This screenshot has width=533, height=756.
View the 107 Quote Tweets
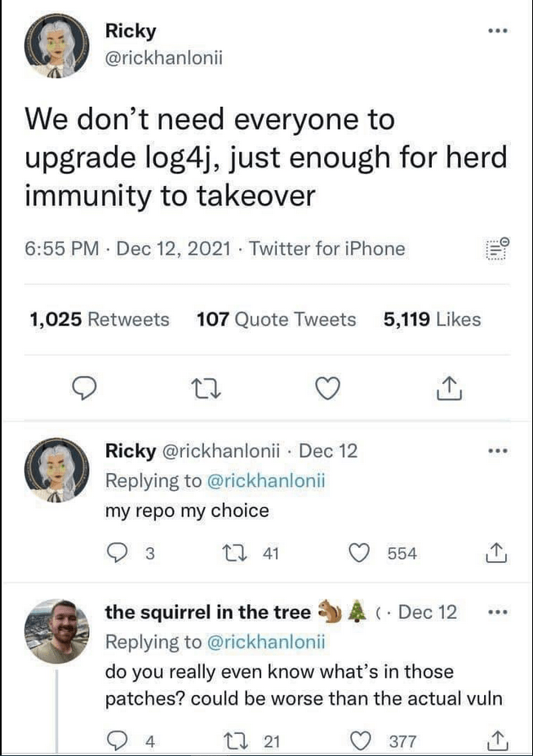tap(277, 320)
